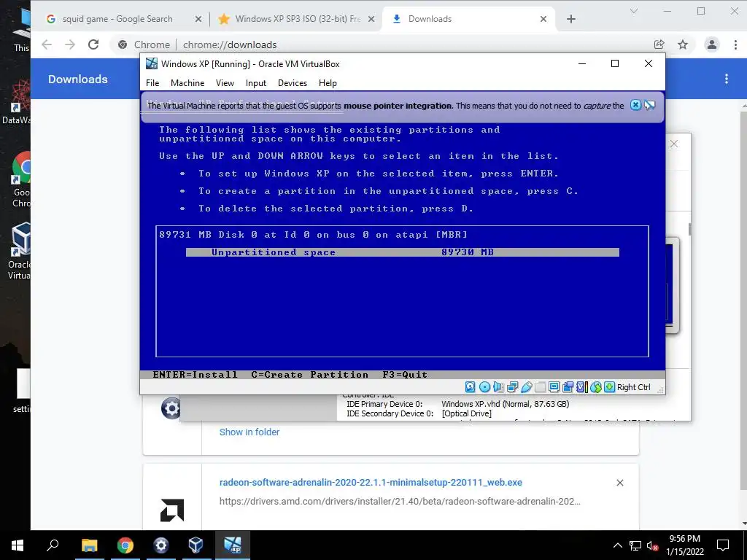747x560 pixels.
Task: Open the File menu in VirtualBox
Action: (152, 83)
